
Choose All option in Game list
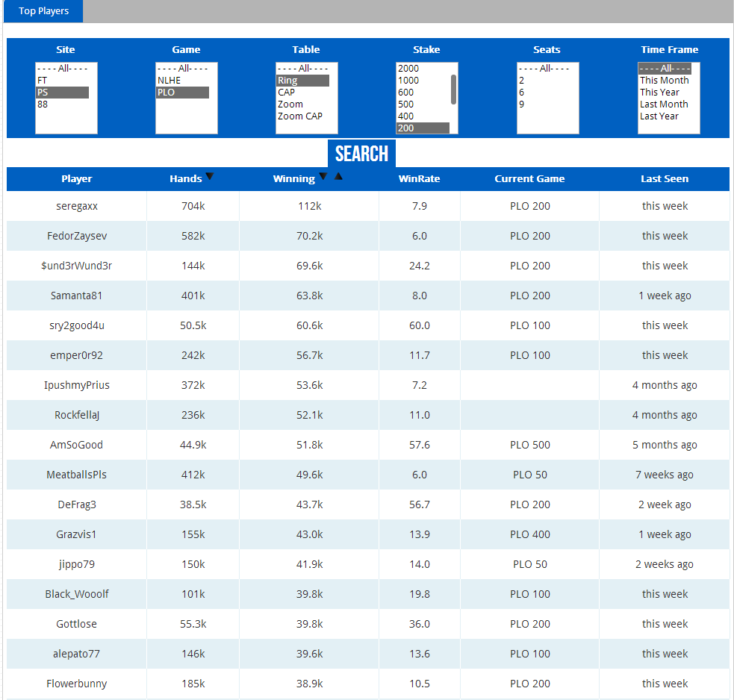point(182,69)
